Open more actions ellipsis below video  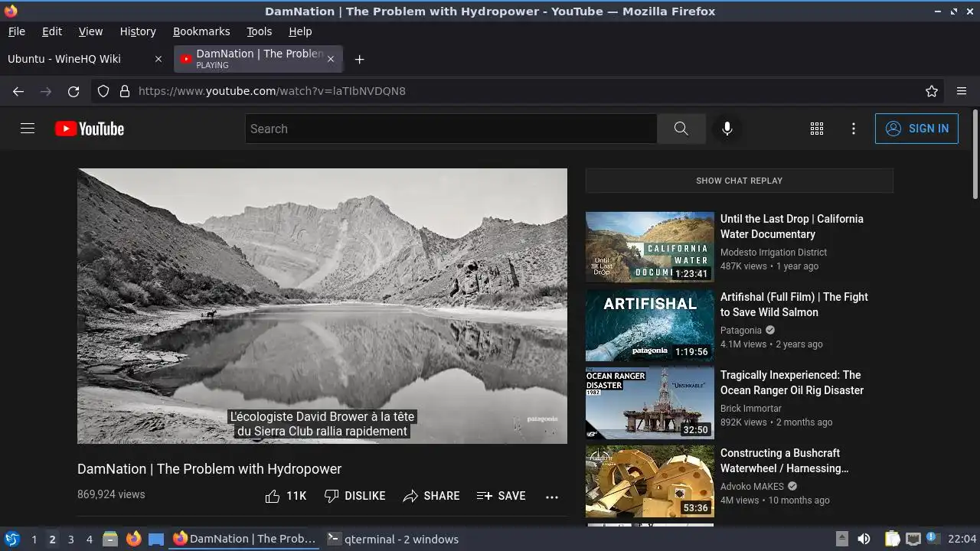(x=552, y=497)
